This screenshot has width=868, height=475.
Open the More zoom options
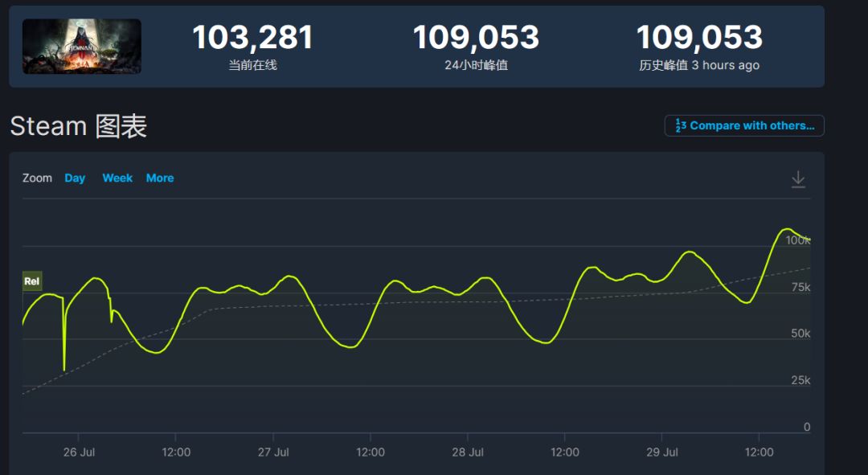coord(160,178)
